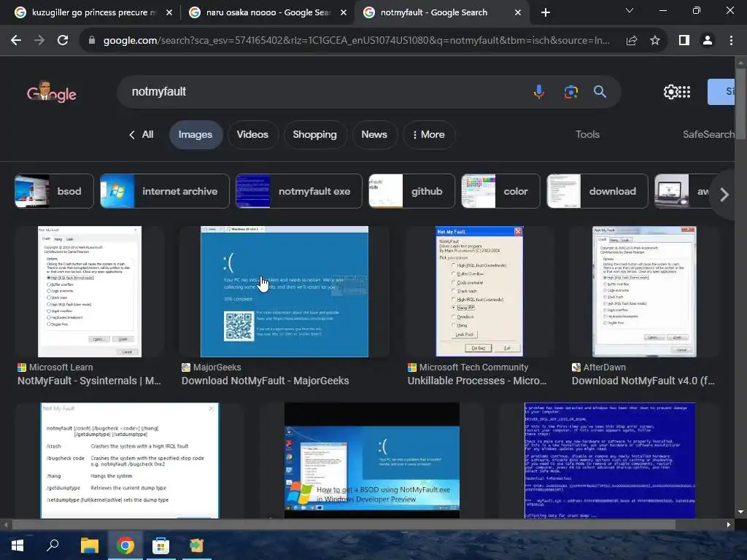
Task: Select the Images tab
Action: [x=196, y=135]
